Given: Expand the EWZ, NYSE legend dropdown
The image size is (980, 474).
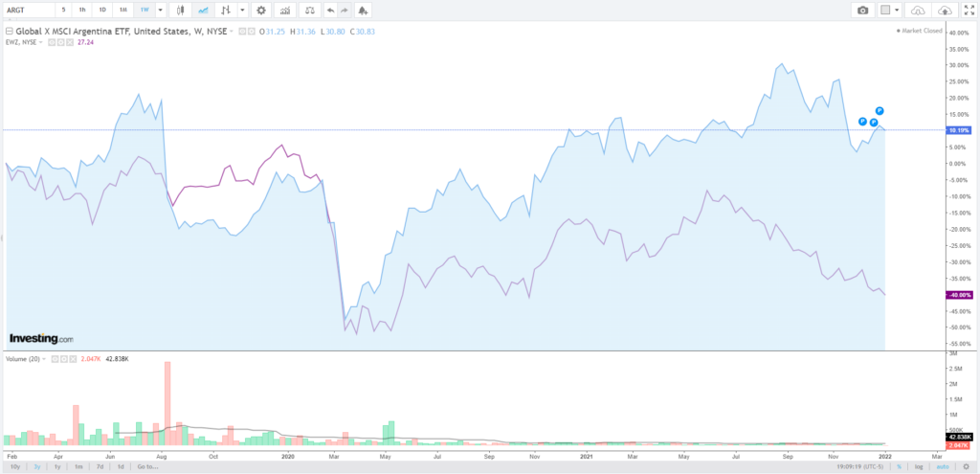Looking at the screenshot, I should pos(40,42).
